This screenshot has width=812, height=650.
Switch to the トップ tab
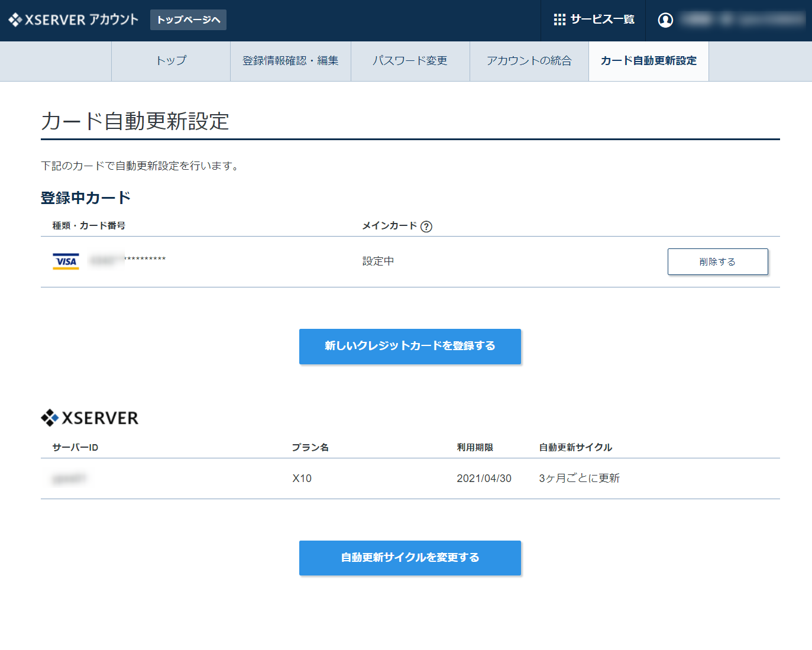pyautogui.click(x=171, y=61)
